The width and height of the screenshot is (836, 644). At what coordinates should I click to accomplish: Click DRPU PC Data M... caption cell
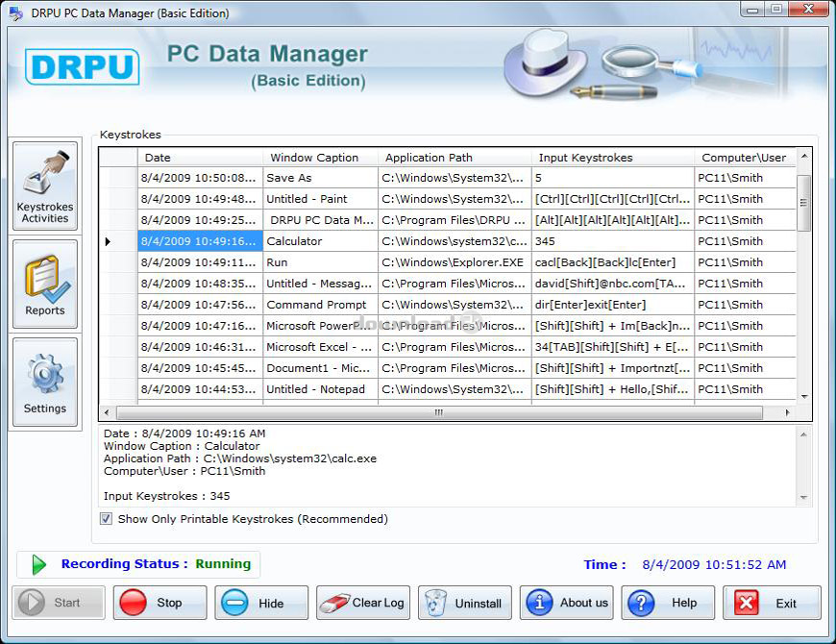pyautogui.click(x=320, y=220)
